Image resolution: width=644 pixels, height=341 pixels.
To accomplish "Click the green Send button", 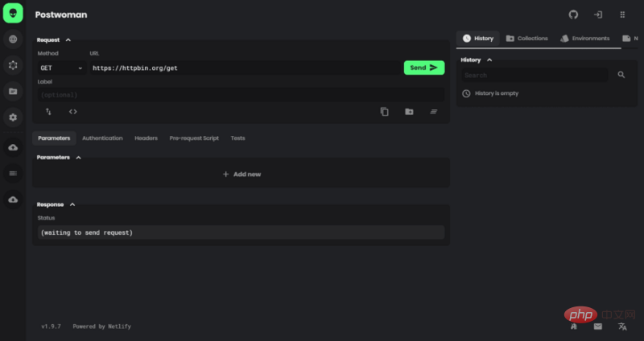I will [x=424, y=68].
